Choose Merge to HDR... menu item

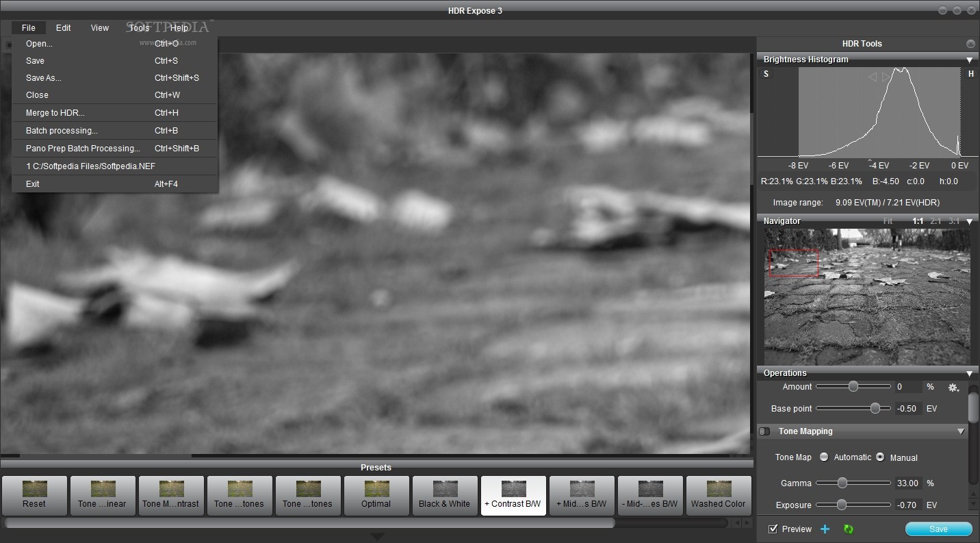pos(114,113)
